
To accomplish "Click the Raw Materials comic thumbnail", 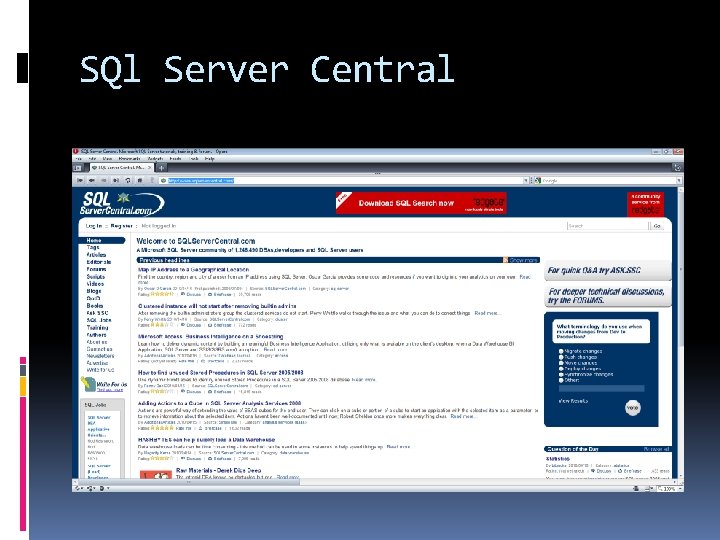I will tap(156, 474).
